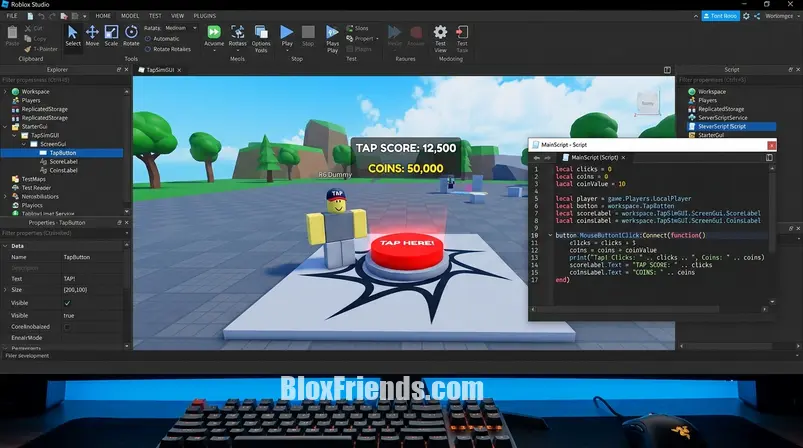Viewport: 803px width, 448px height.
Task: Switch to the PLUGINS ribbon tab
Action: point(205,16)
